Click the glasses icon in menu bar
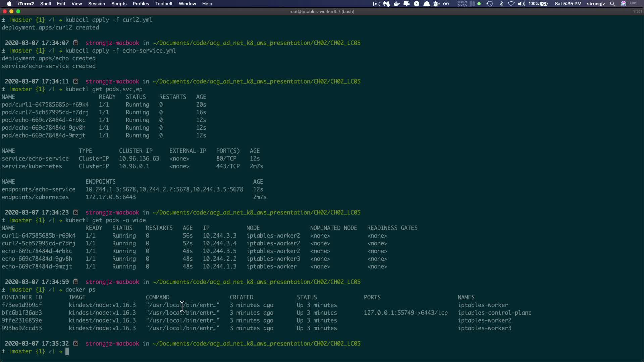 coord(446,4)
